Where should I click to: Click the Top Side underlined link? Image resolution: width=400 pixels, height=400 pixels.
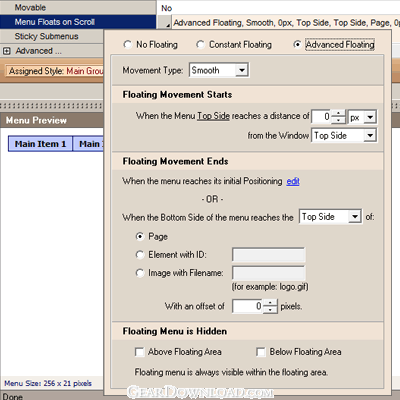point(213,116)
